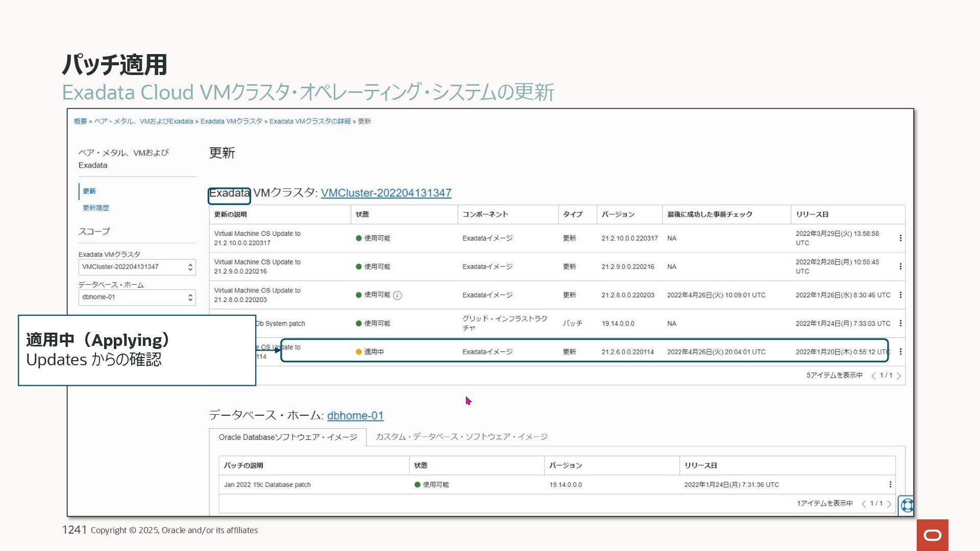
Task: Open actions menu for grid infrastructure patch row
Action: point(900,323)
